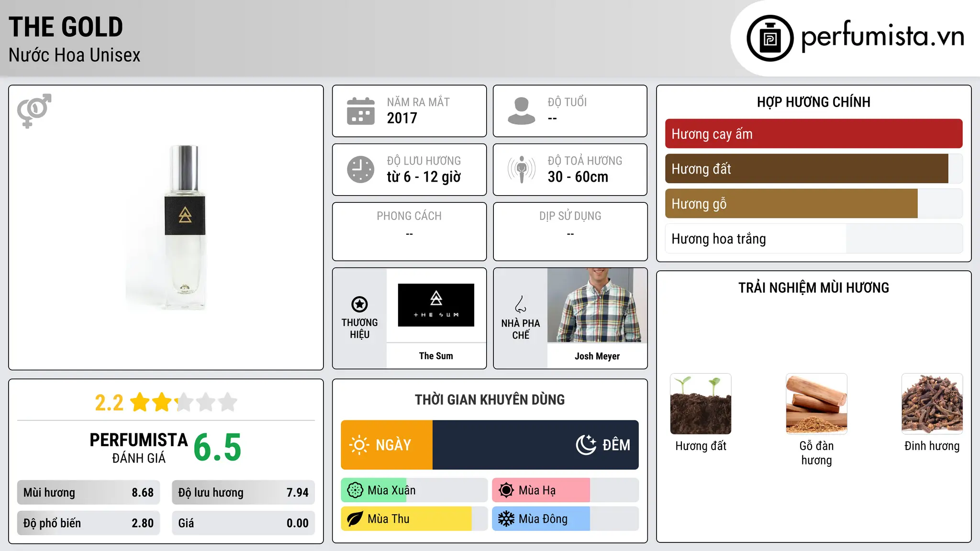The width and height of the screenshot is (980, 551).
Task: Click the snowflake icon for Mùa Đông
Action: 506,519
